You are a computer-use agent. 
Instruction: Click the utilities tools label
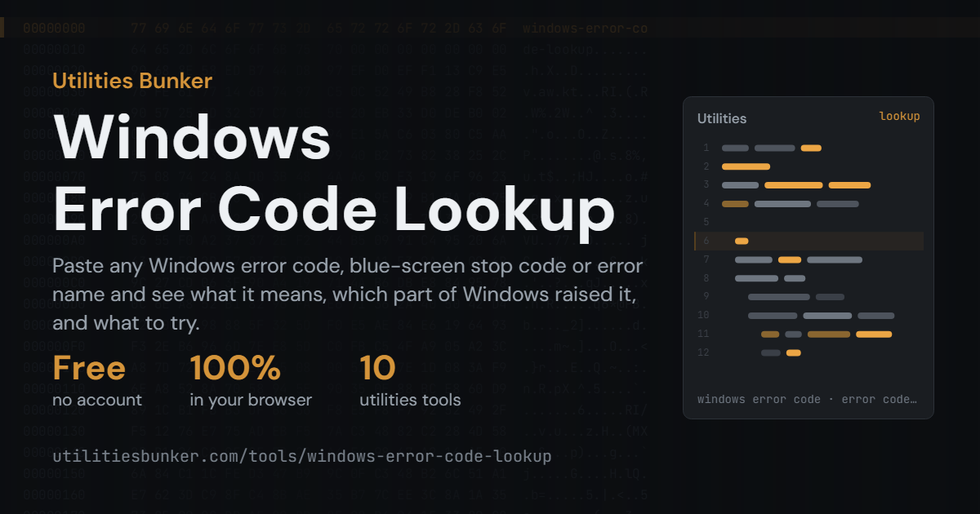coord(410,400)
